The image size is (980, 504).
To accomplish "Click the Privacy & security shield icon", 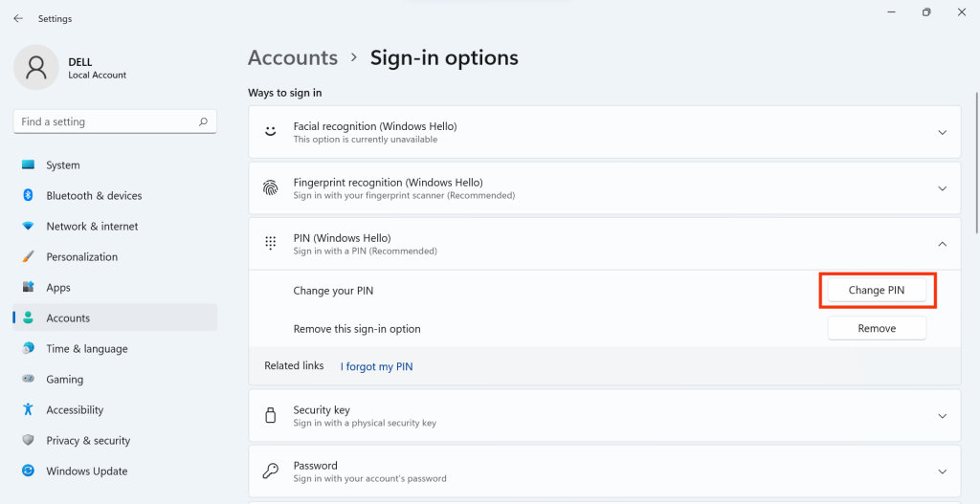I will pos(28,440).
